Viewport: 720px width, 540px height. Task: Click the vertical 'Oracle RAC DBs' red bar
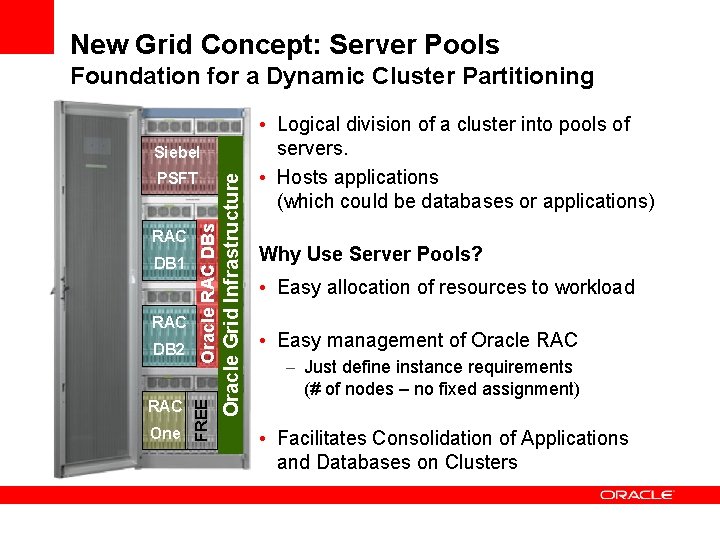207,293
